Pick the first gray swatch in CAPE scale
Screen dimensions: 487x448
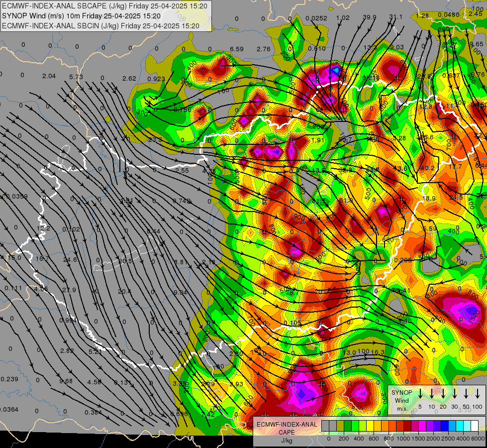[x=325, y=426]
